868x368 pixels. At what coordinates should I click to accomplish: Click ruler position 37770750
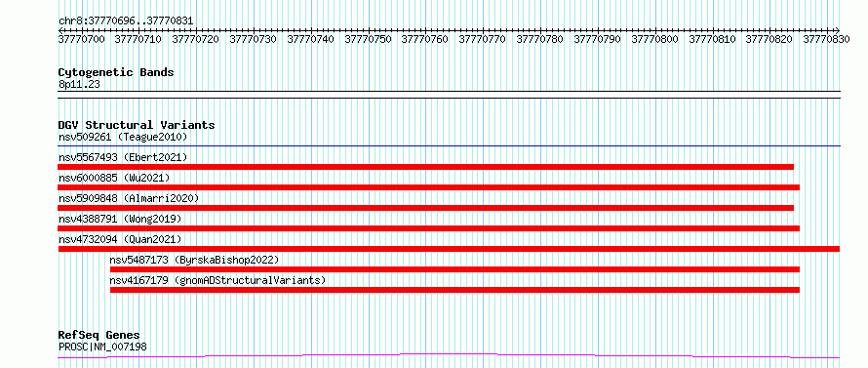[368, 39]
